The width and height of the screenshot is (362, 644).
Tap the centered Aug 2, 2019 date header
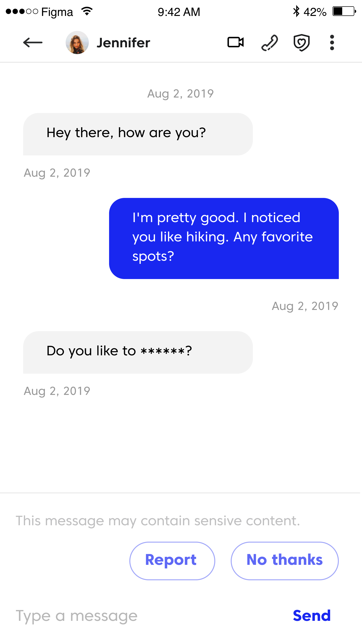click(181, 94)
